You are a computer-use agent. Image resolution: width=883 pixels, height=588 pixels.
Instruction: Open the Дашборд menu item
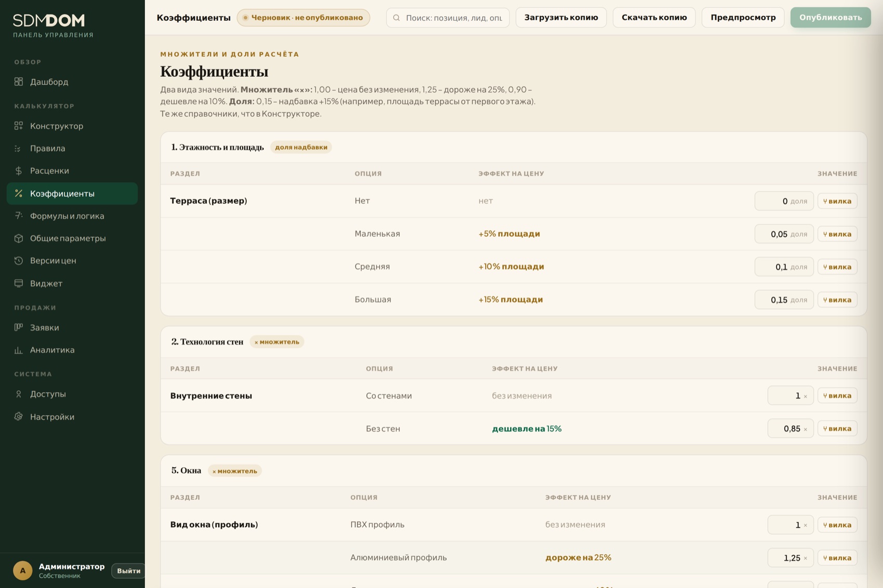[x=72, y=81]
